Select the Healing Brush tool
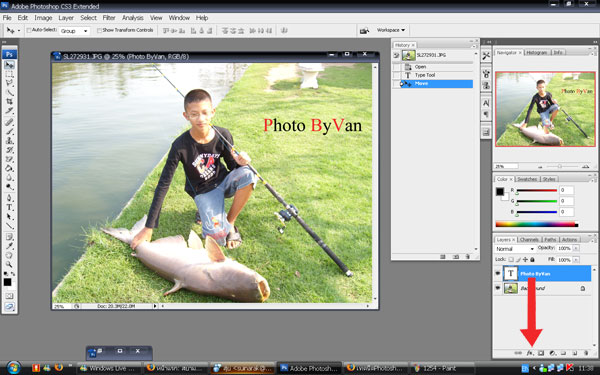The width and height of the screenshot is (600, 375). (9, 122)
